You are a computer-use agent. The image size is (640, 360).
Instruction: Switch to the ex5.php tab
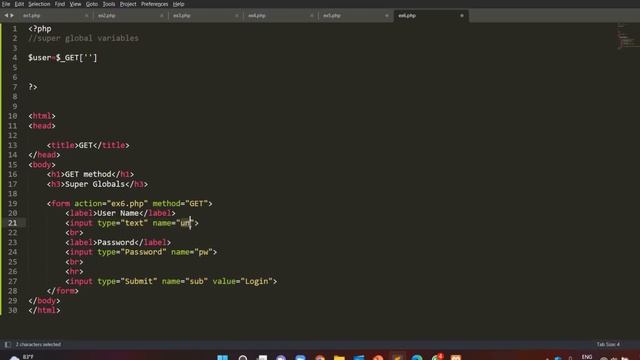click(x=332, y=16)
